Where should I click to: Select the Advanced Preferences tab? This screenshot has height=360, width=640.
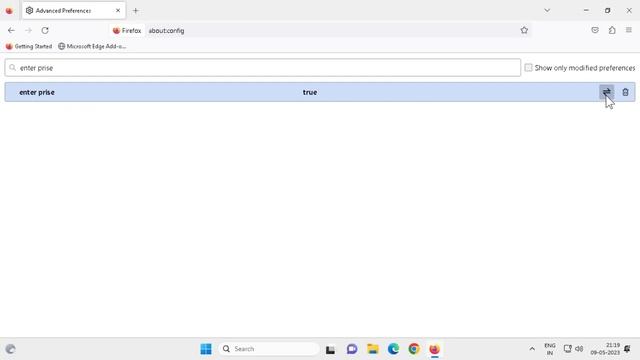coord(73,11)
